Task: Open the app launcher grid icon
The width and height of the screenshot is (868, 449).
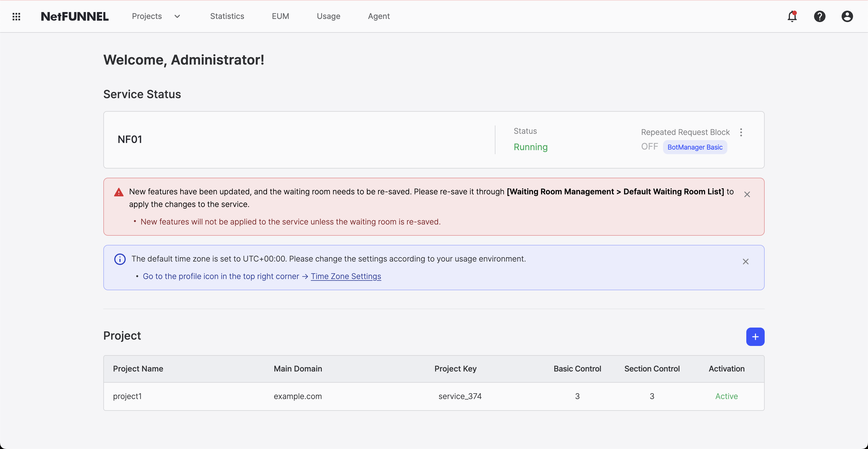Action: pos(16,16)
